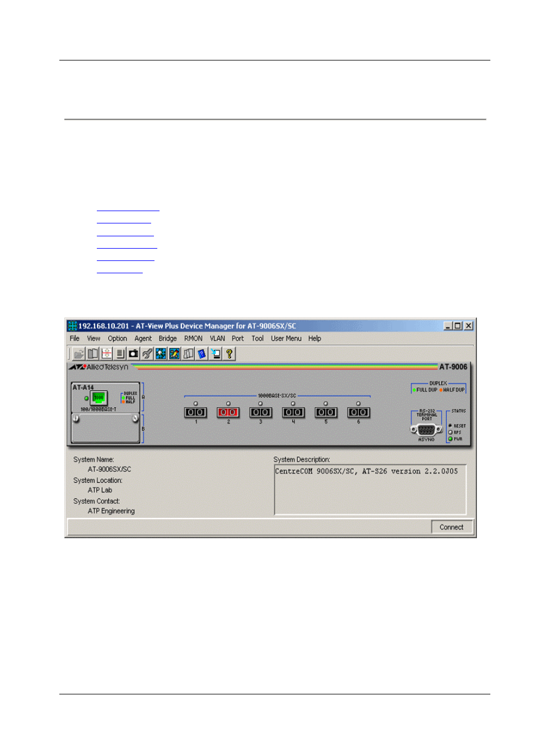The height and width of the screenshot is (756, 534).
Task: Open the User Menu menu
Action: (x=286, y=338)
